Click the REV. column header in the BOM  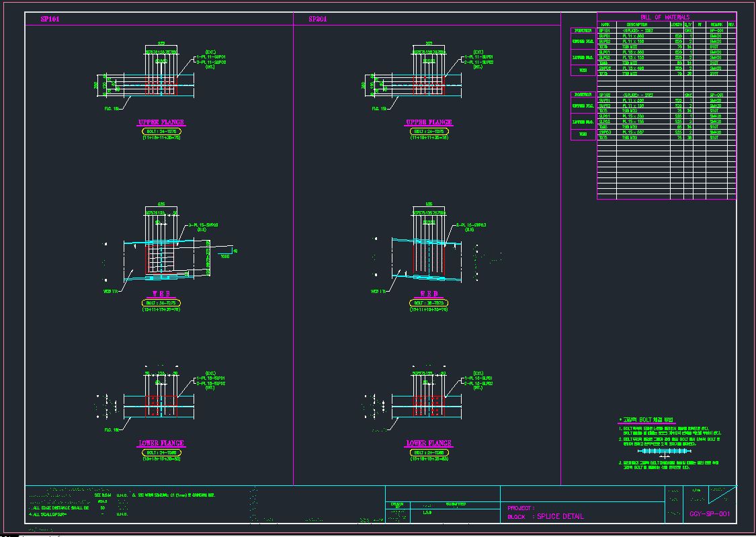click(x=731, y=25)
